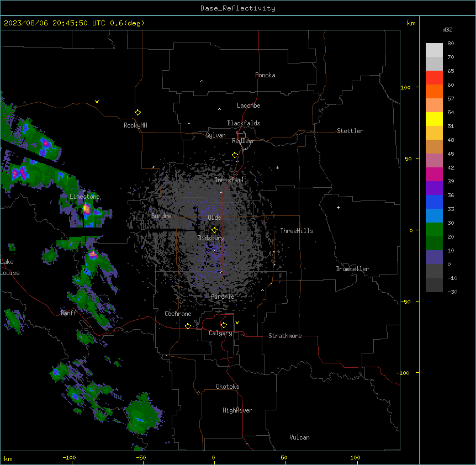The image size is (476, 465).
Task: Click the Airdrie label
Action: (223, 297)
